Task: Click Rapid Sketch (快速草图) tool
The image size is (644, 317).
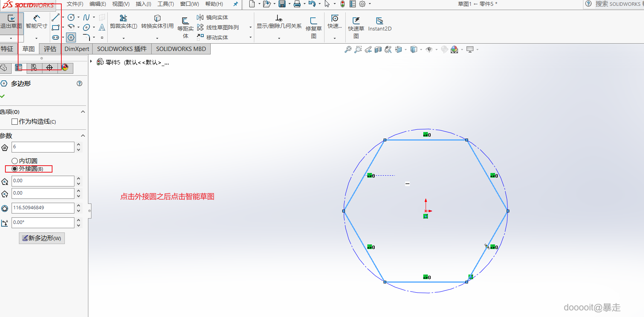Action: (356, 27)
